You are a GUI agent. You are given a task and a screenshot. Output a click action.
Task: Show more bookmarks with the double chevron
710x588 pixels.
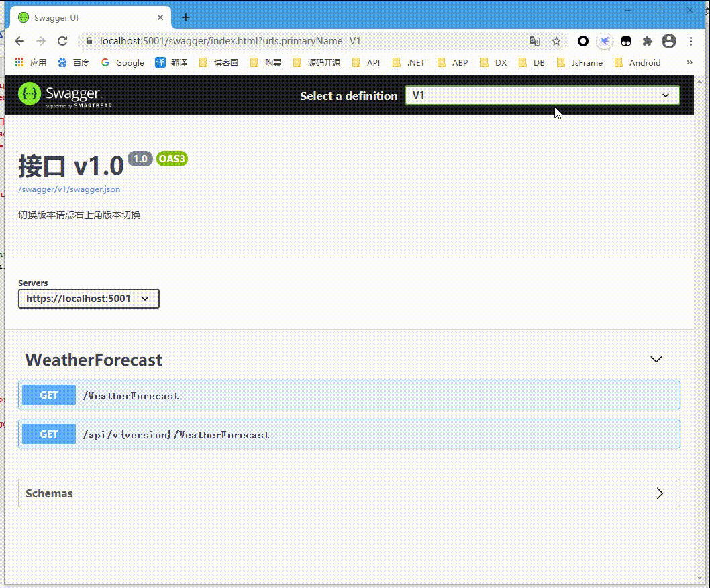pos(690,62)
